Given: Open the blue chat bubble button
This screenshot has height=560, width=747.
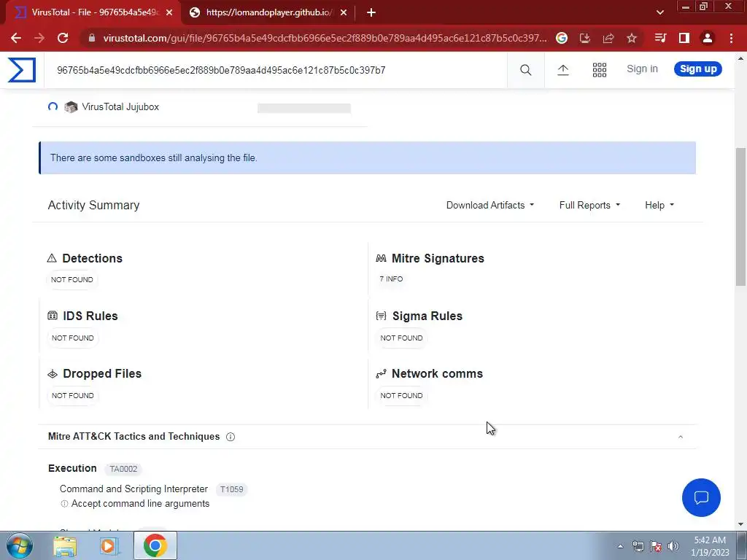Looking at the screenshot, I should click(x=701, y=497).
